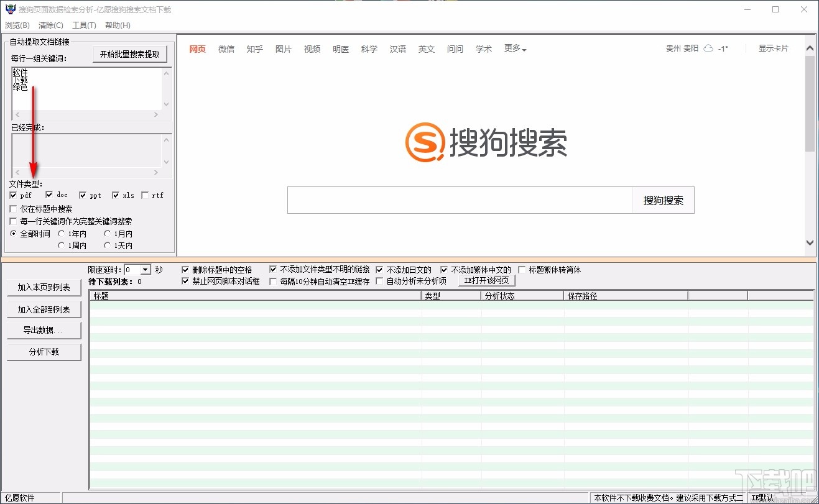819x504 pixels.
Task: Click the "IE打开该网页" button
Action: click(486, 281)
